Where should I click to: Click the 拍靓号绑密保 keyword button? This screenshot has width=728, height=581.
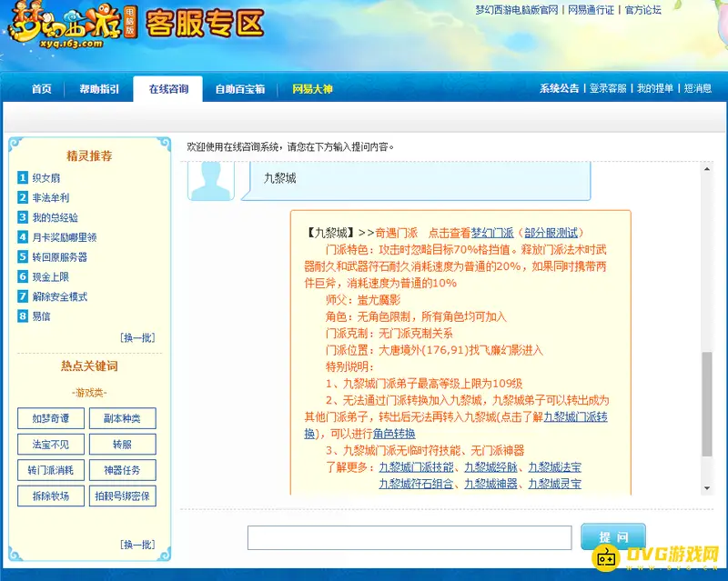coord(122,496)
